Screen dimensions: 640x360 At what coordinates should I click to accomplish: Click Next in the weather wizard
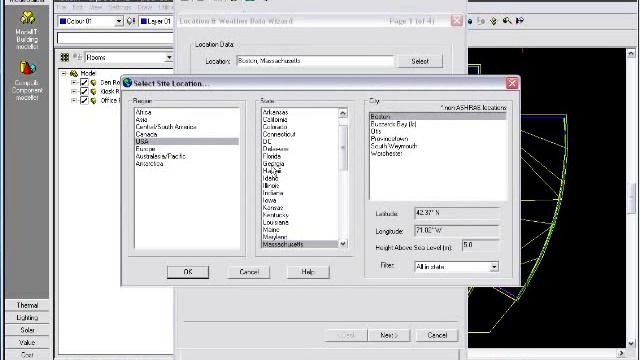389,335
